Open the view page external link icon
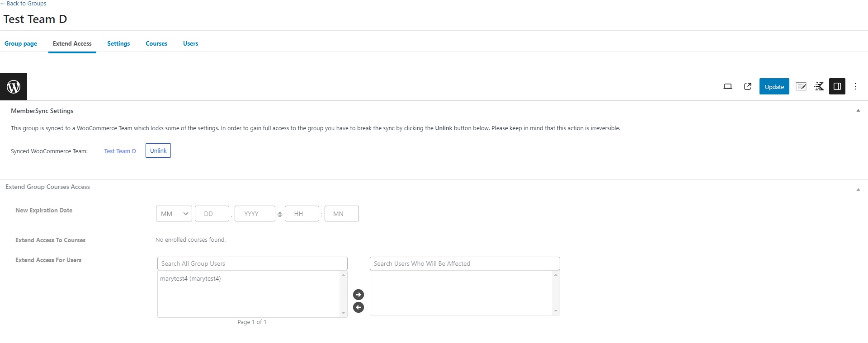 748,86
